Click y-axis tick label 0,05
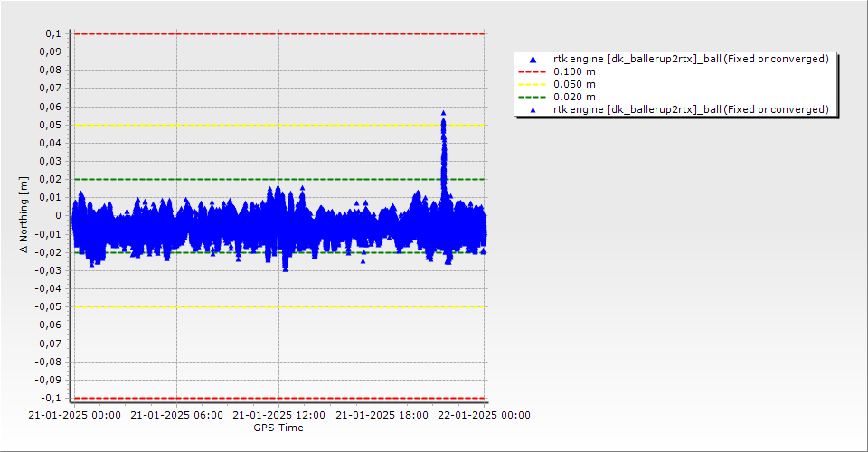 click(51, 125)
